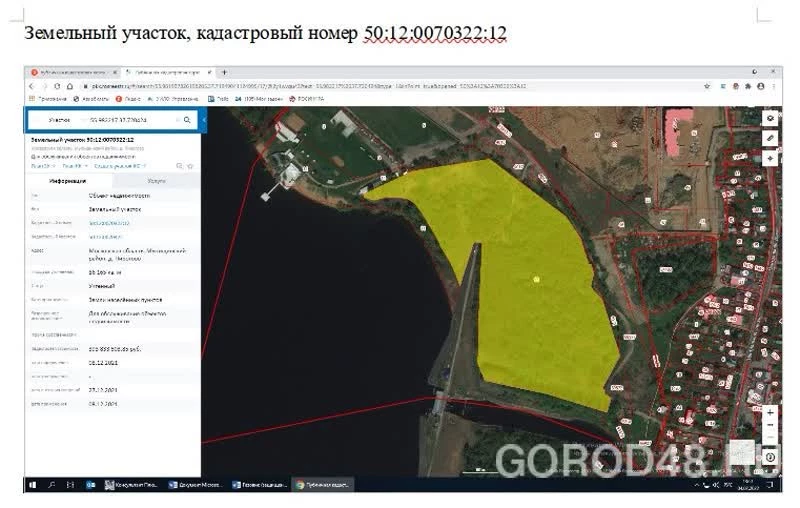The width and height of the screenshot is (800, 508).
Task: Switch to the Услуги tab
Action: [x=156, y=181]
